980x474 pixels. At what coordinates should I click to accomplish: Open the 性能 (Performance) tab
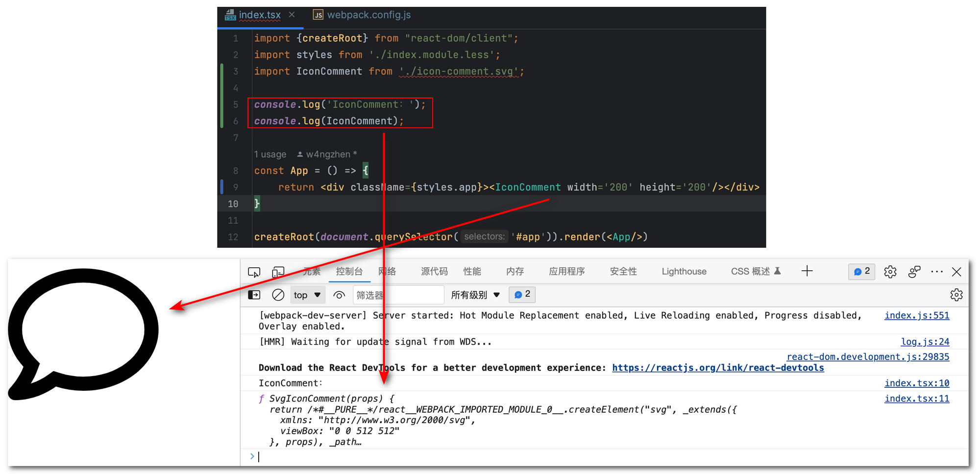472,271
